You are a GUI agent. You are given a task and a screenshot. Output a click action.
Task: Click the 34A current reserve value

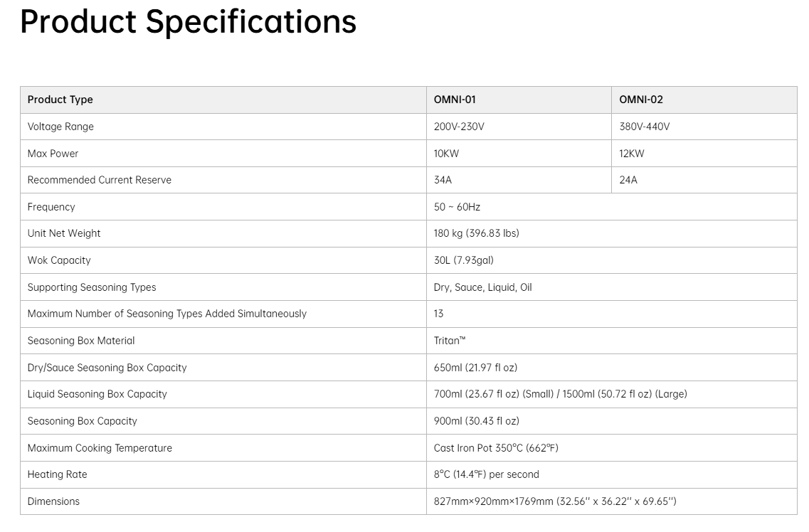pos(443,180)
